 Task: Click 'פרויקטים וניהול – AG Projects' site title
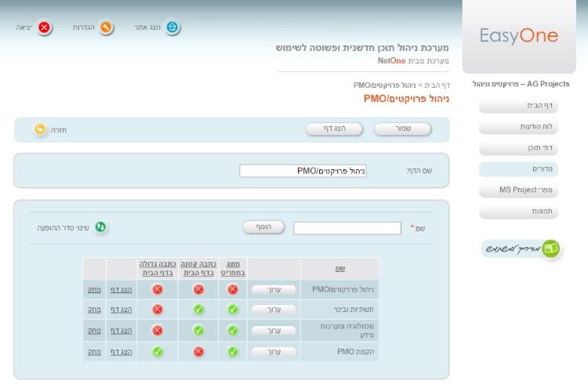coord(521,84)
